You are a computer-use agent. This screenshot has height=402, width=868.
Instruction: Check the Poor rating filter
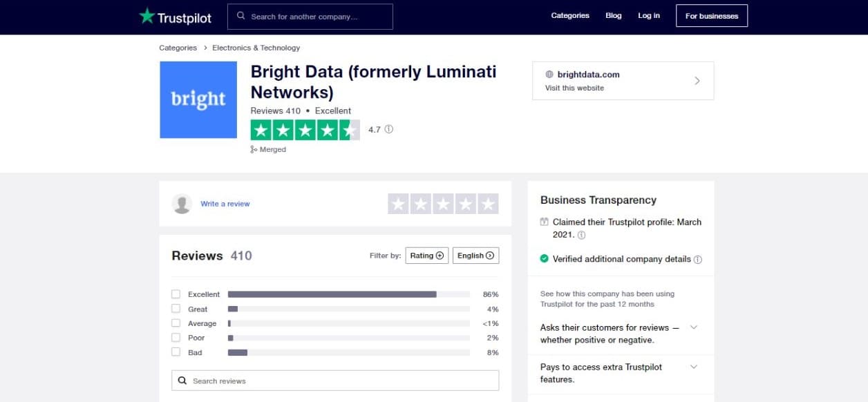176,338
